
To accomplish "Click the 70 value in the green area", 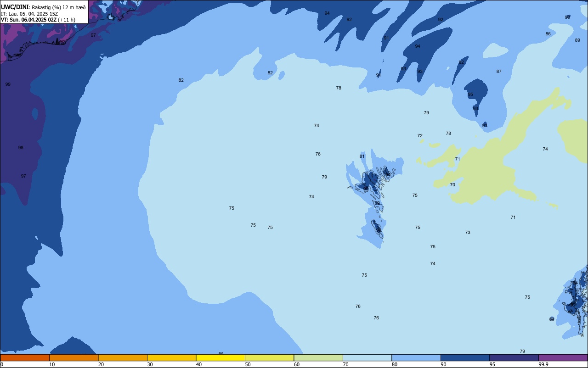I will (452, 185).
